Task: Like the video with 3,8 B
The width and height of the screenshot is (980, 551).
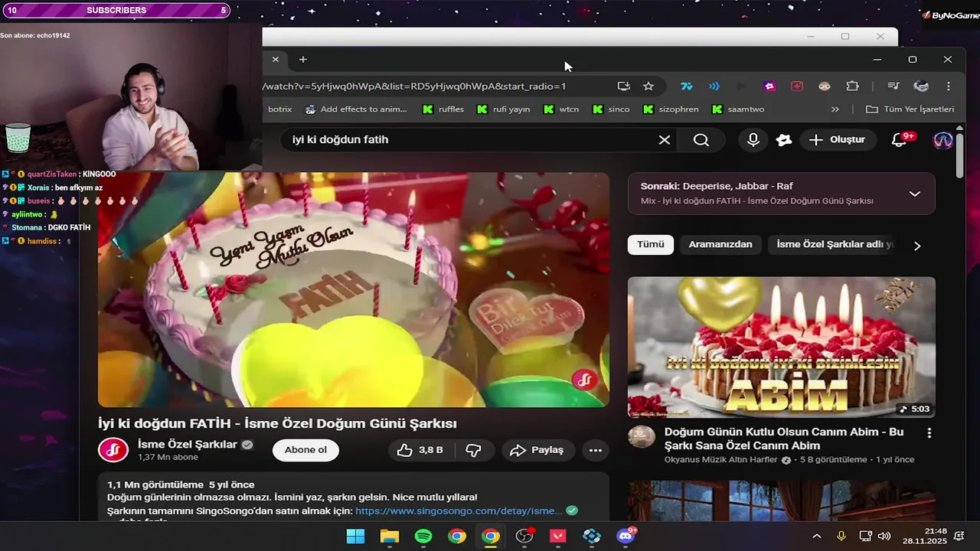Action: click(x=420, y=450)
